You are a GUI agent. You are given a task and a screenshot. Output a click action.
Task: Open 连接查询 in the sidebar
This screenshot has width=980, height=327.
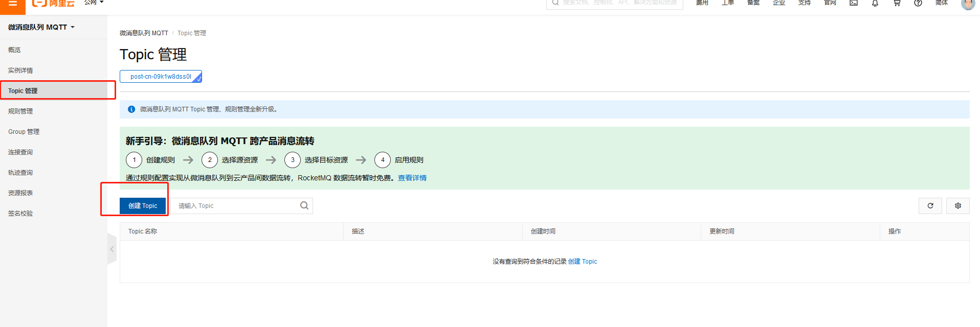click(20, 152)
